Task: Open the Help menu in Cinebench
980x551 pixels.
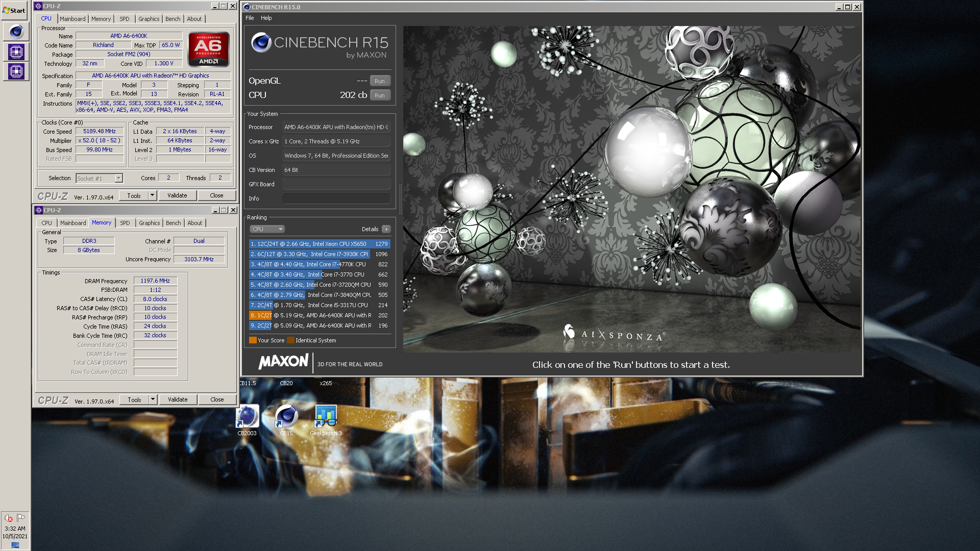Action: [266, 18]
